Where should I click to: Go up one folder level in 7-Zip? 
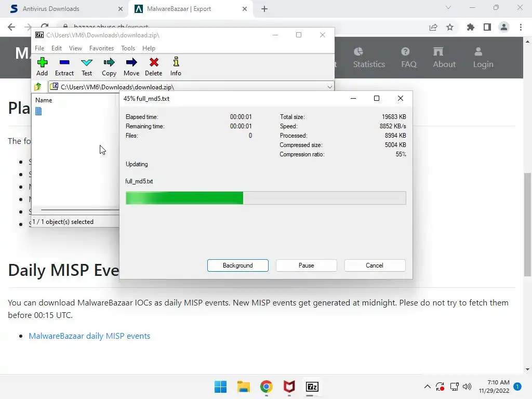[x=37, y=87]
